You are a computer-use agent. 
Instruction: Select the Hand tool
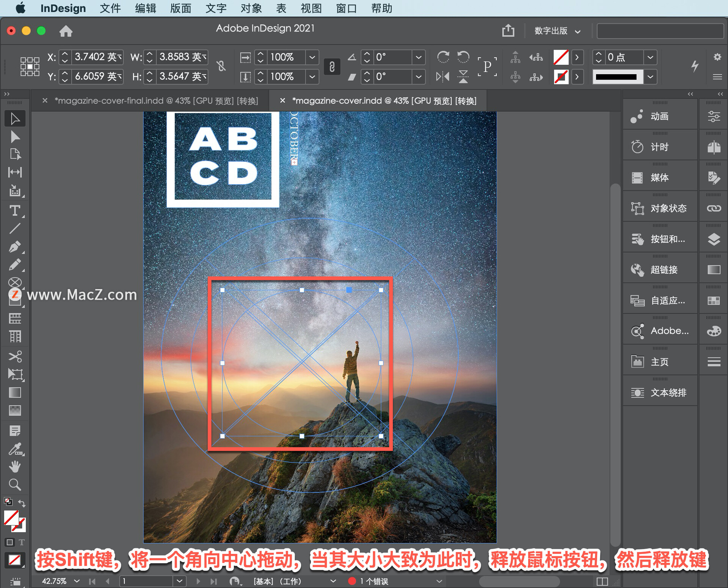point(15,467)
